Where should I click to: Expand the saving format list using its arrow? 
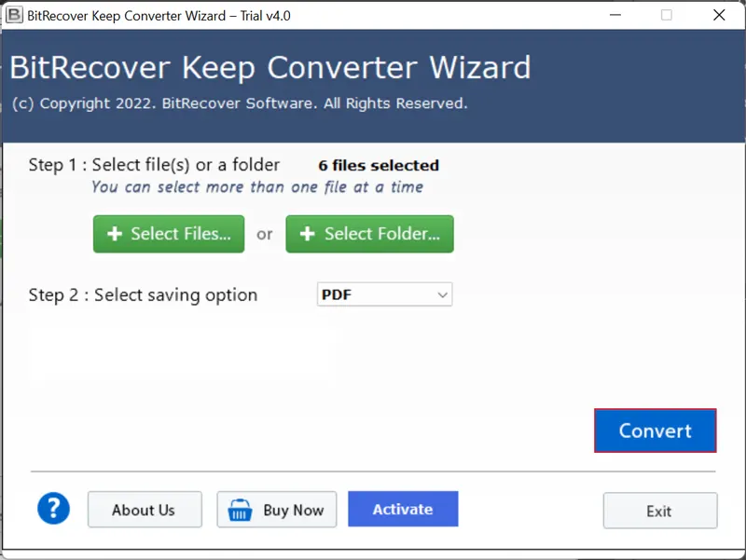(442, 295)
